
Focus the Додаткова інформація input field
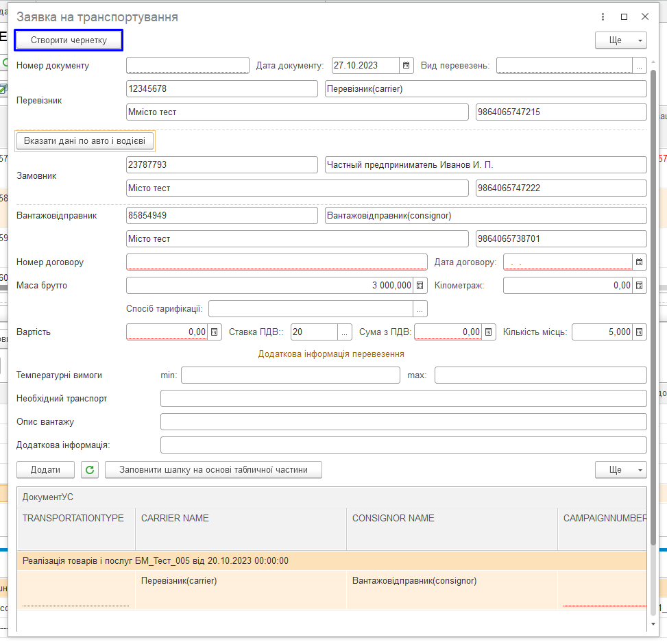(x=403, y=445)
